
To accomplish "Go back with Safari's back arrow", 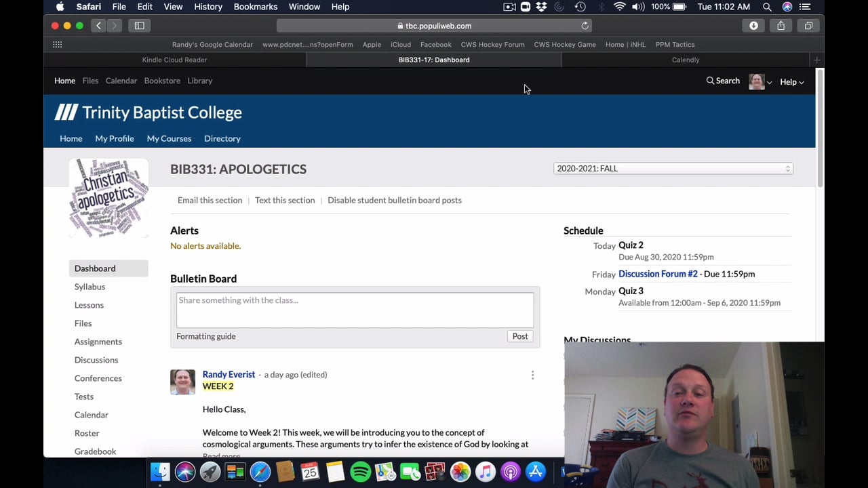I will click(98, 26).
